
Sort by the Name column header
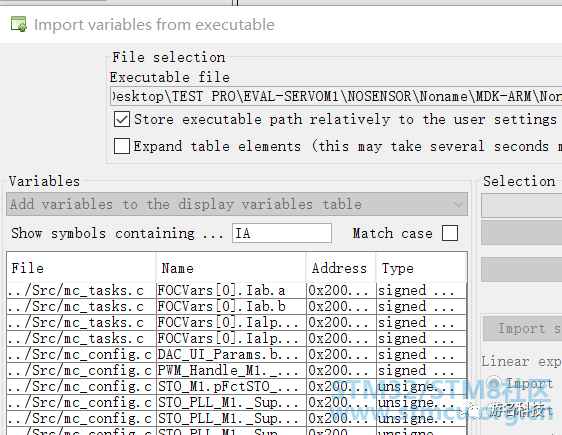231,268
